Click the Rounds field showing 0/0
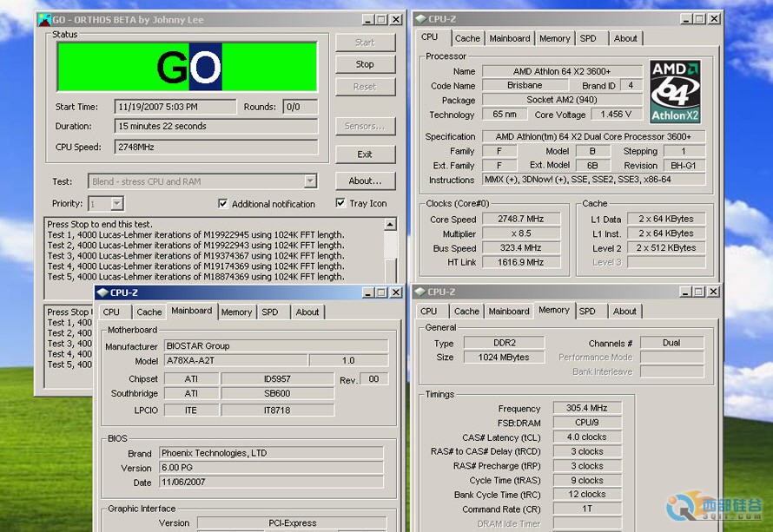Screen dimensions: 773x532 tap(300, 107)
